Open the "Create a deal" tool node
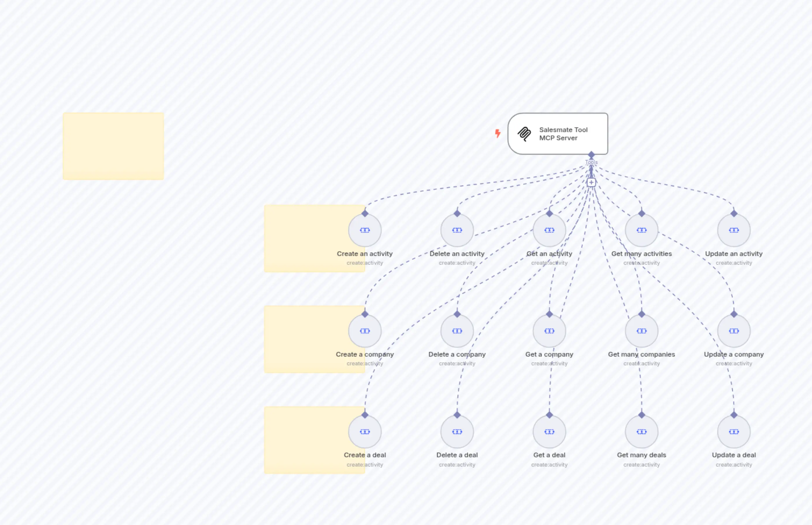 [x=364, y=431]
